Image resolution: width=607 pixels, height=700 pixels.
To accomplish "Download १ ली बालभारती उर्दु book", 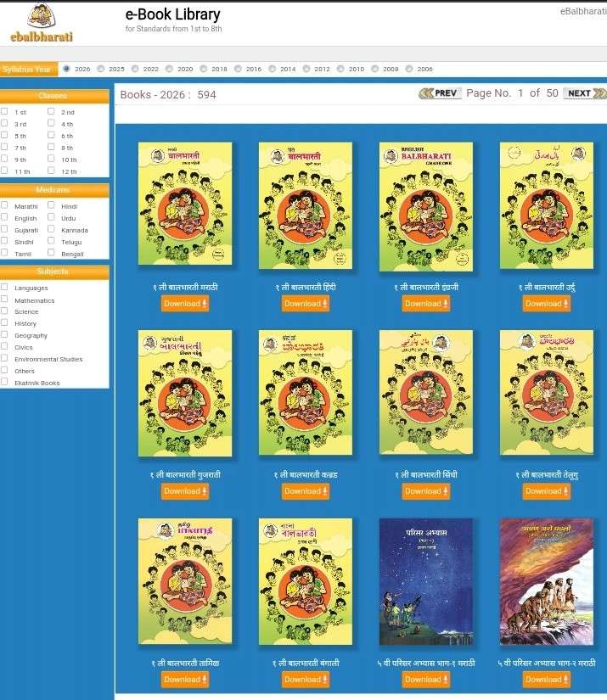I will [547, 304].
